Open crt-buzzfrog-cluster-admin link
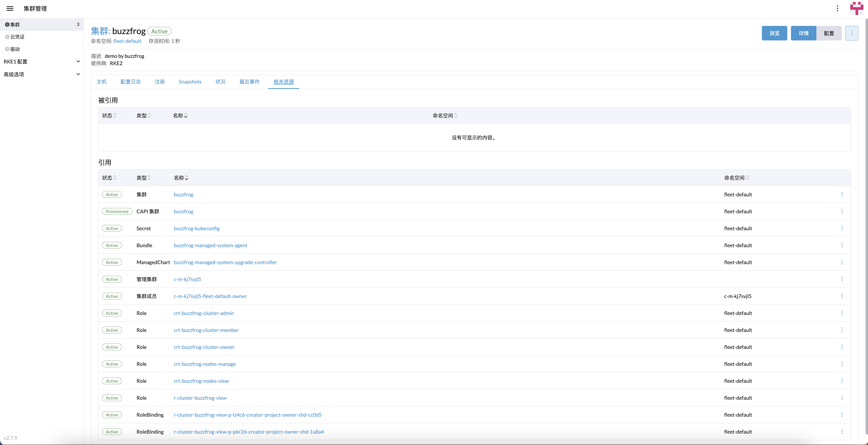868x445 pixels. (x=204, y=313)
